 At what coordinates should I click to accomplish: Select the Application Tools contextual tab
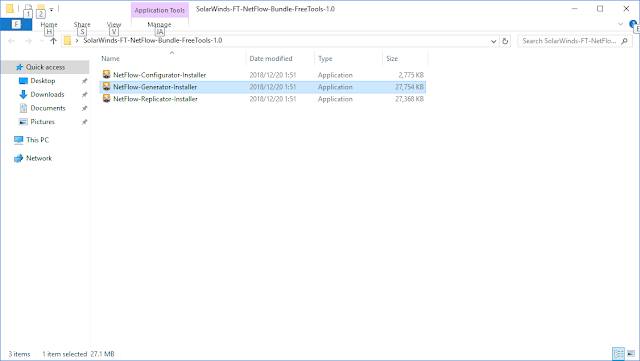tap(160, 10)
